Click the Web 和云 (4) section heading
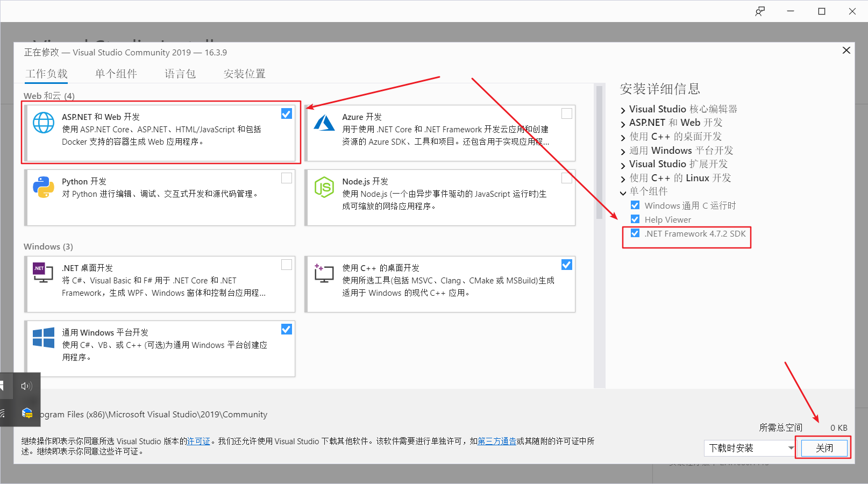Viewport: 868px width, 484px height. click(x=49, y=96)
